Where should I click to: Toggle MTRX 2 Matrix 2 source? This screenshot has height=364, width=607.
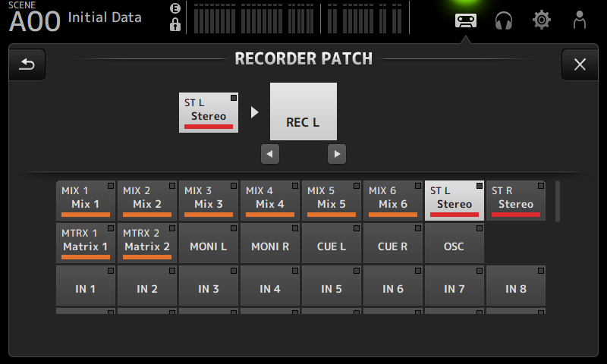(147, 242)
